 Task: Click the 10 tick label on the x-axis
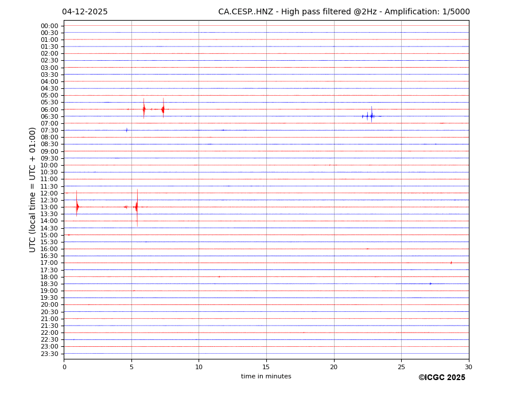tap(199, 367)
